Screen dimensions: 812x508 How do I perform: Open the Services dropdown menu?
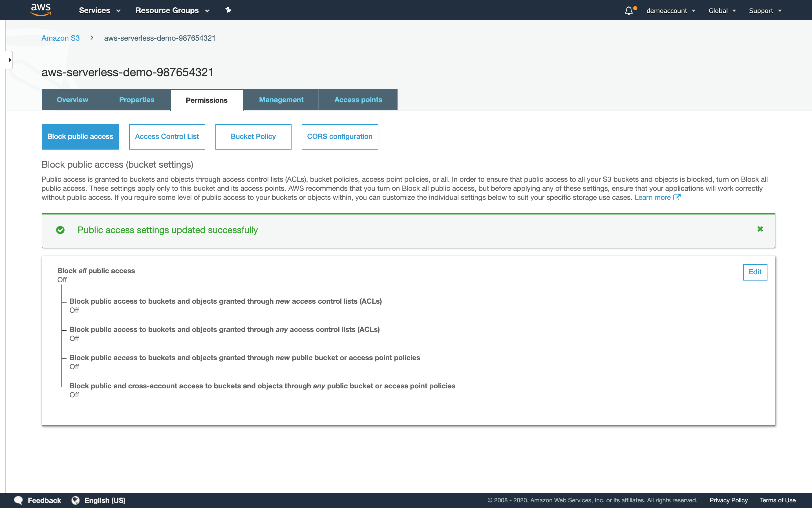click(x=100, y=10)
